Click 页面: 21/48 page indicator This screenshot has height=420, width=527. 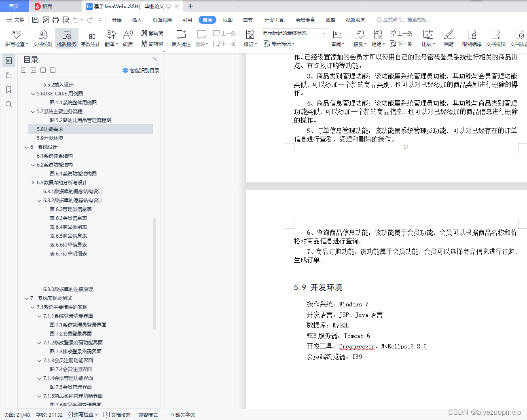(17, 415)
